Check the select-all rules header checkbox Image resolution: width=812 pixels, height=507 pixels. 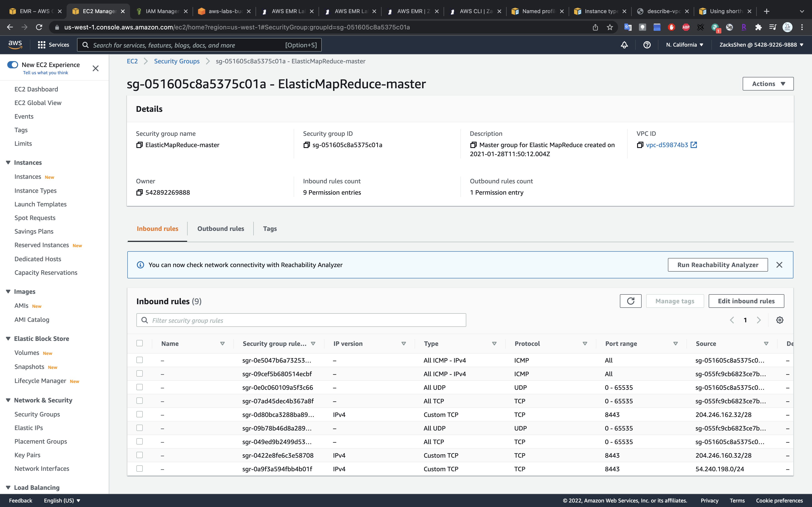point(140,343)
